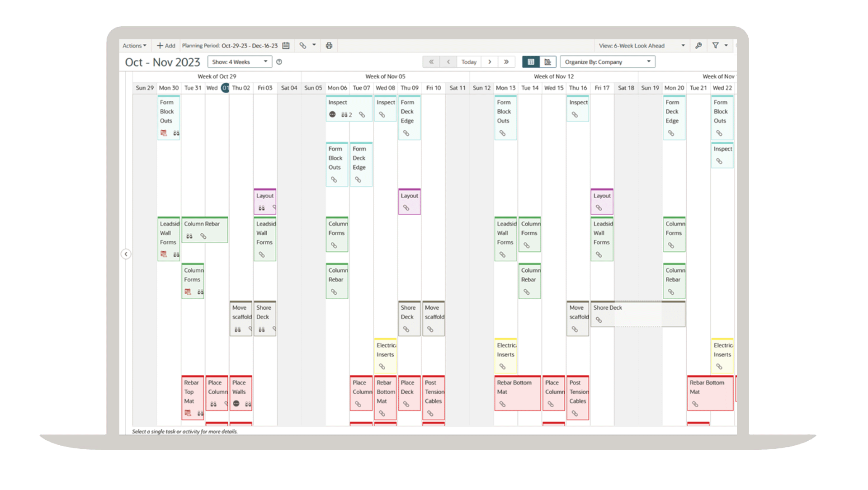Open the View: 6-Week Look Ahead dropdown
The height and width of the screenshot is (490, 868).
(641, 46)
